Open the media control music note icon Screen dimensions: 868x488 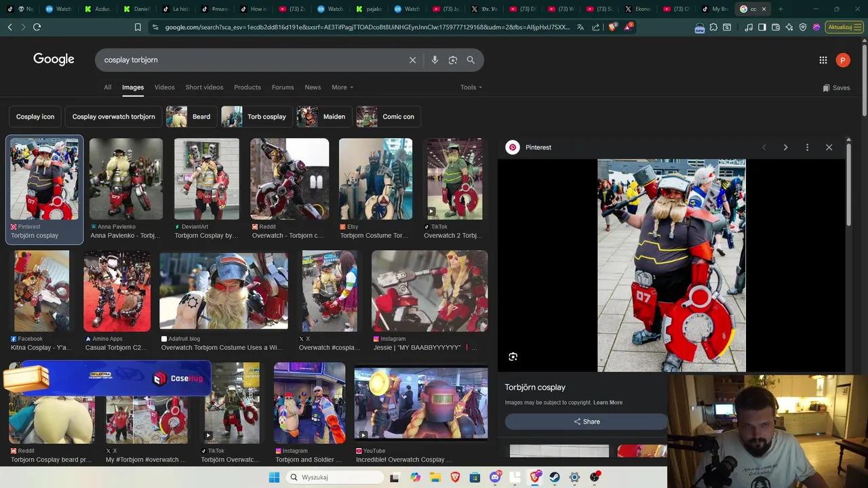pyautogui.click(x=749, y=27)
